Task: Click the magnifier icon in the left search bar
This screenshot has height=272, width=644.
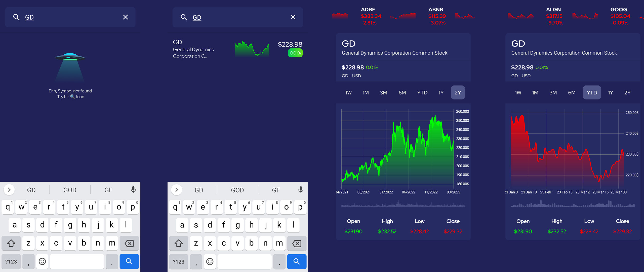Action: [x=16, y=17]
